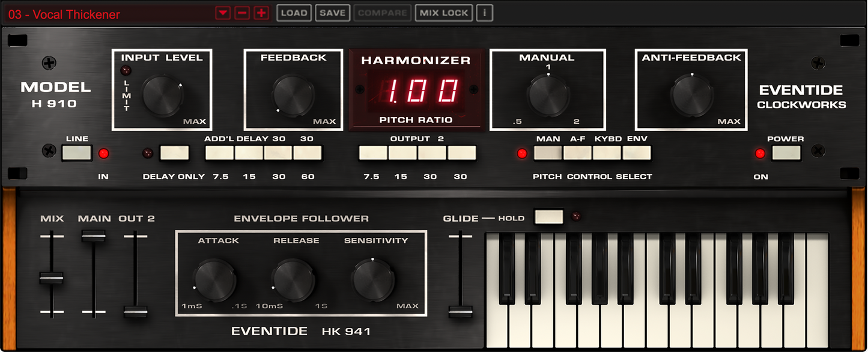Turn the Input Level knob

(161, 94)
